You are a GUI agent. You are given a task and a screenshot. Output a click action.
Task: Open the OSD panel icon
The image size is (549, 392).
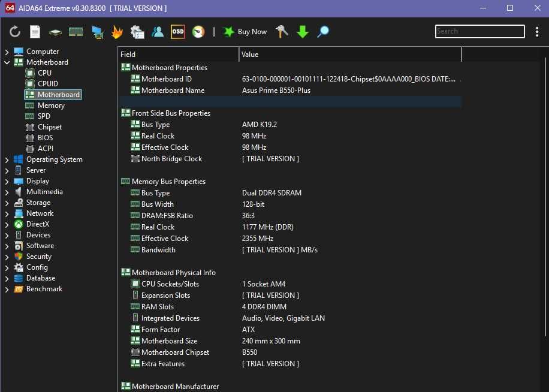point(177,32)
